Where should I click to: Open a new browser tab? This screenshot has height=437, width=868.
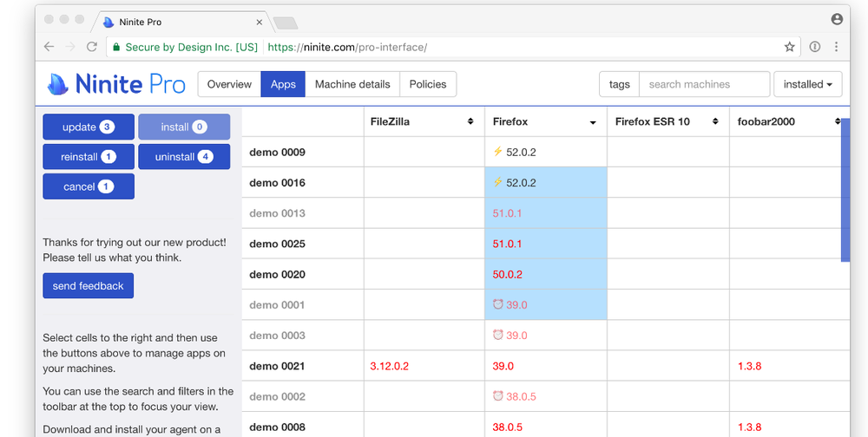click(286, 23)
